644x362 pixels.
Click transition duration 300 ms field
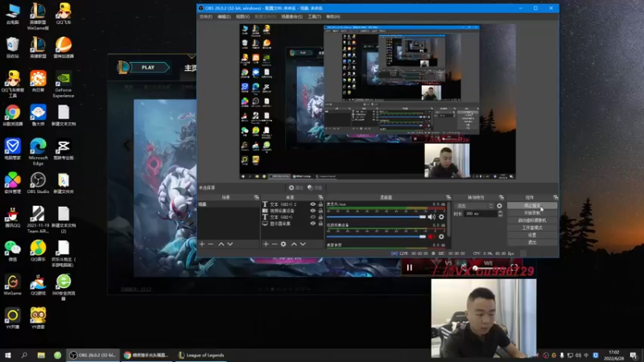pos(480,214)
